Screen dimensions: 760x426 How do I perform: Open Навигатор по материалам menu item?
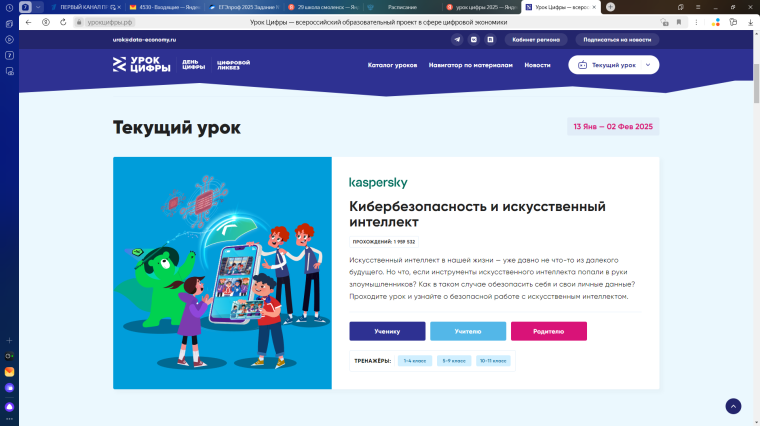470,65
